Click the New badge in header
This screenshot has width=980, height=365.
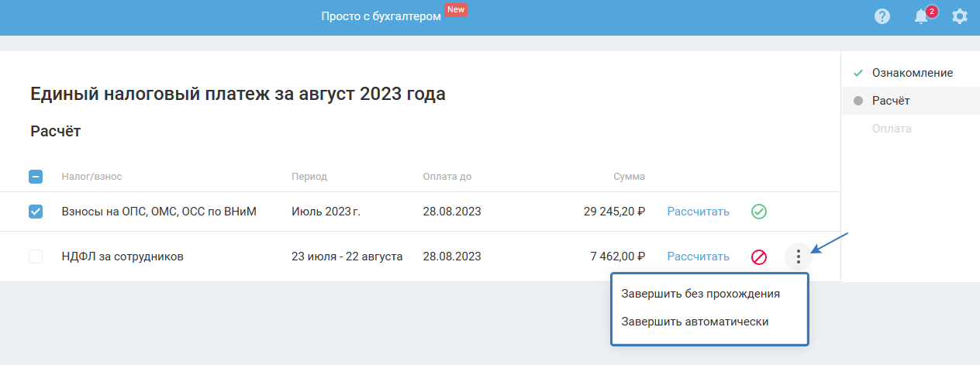tap(456, 9)
